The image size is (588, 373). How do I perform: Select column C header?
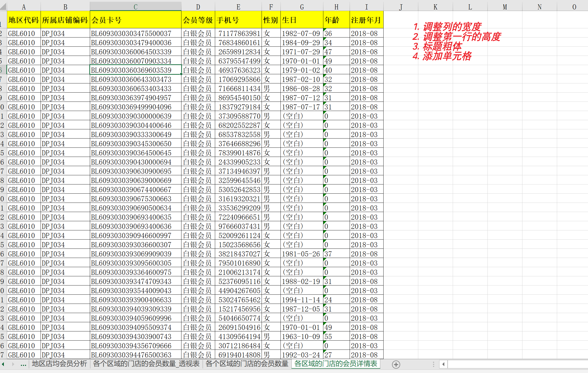pyautogui.click(x=136, y=7)
